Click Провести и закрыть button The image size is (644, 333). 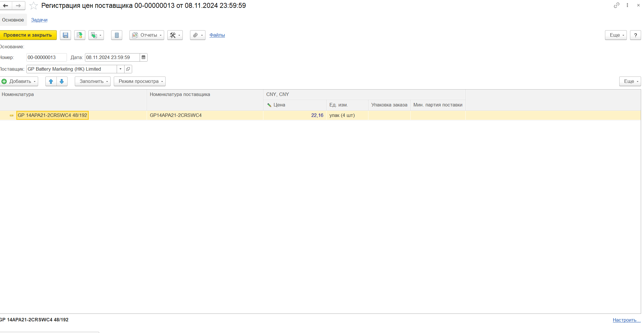pos(28,35)
